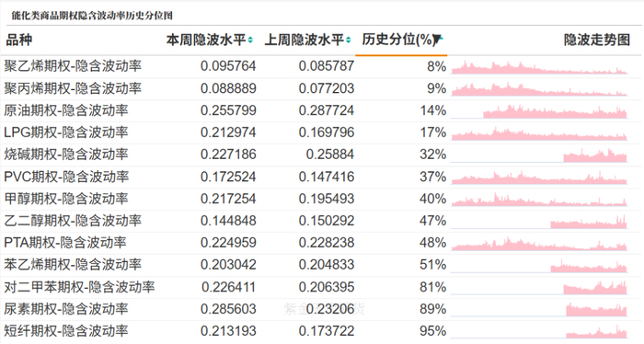Click the value 0.25884
This screenshot has height=344, width=644.
click(x=330, y=155)
